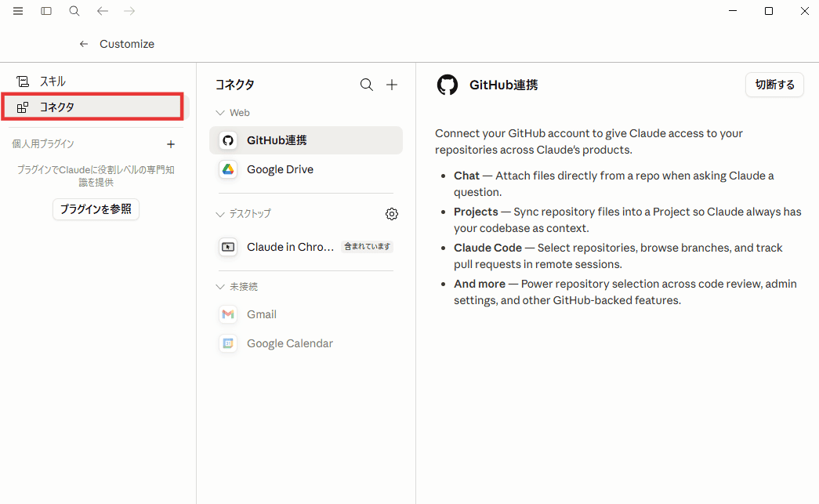819x504 pixels.
Task: Open desktop connector settings gear
Action: coord(392,214)
